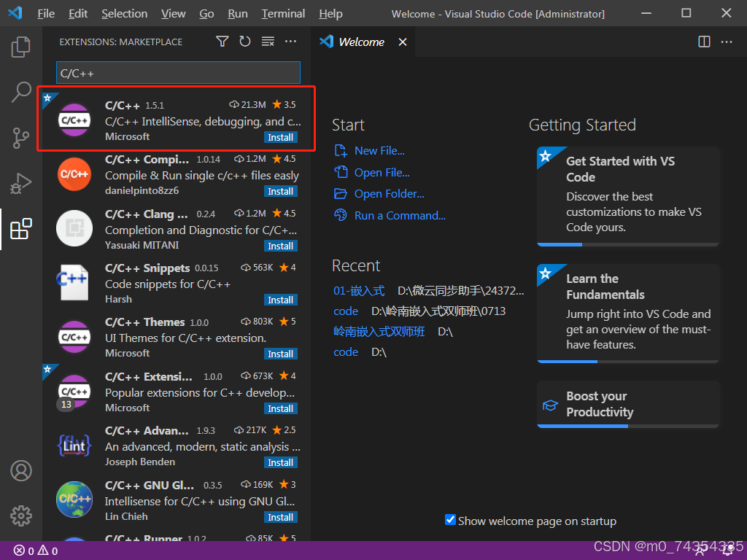This screenshot has height=560, width=747.
Task: Open the Edit menu
Action: [x=77, y=13]
